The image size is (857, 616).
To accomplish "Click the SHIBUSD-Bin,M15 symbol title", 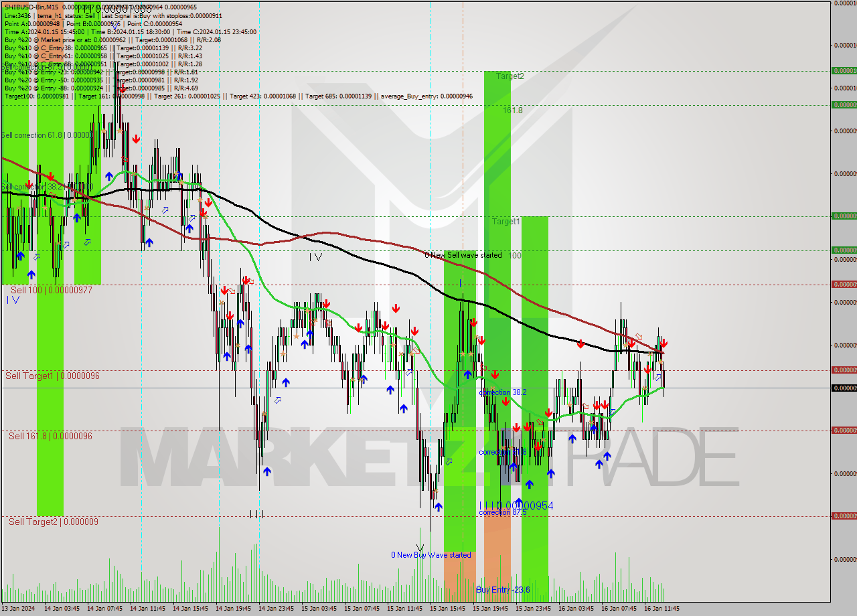I will coord(31,7).
